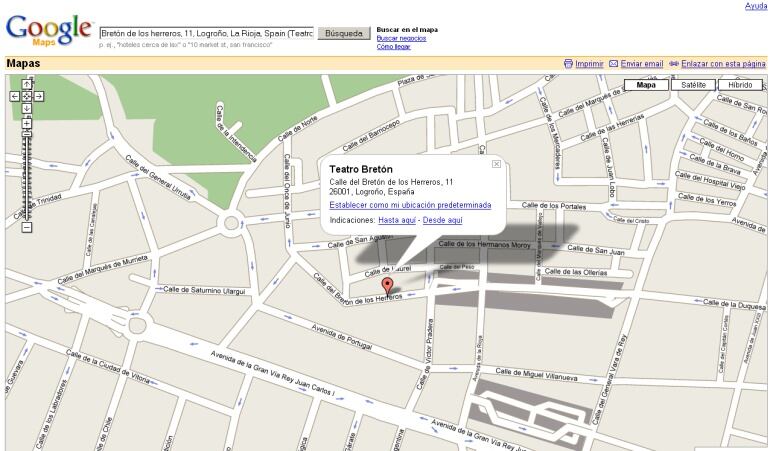Pan the map left with the arrow
The image size is (770, 451).
(x=15, y=96)
